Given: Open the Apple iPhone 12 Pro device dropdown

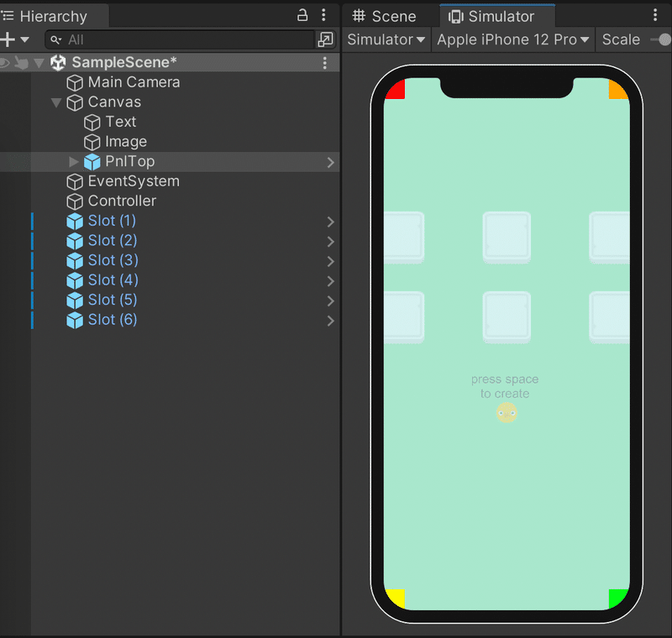Looking at the screenshot, I should (513, 39).
